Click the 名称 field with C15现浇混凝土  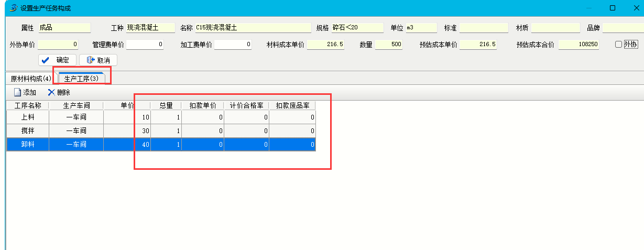(253, 28)
